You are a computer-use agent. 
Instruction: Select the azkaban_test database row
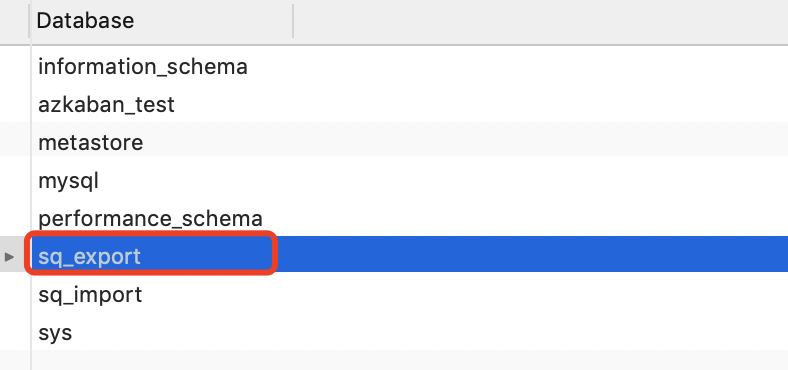(409, 104)
